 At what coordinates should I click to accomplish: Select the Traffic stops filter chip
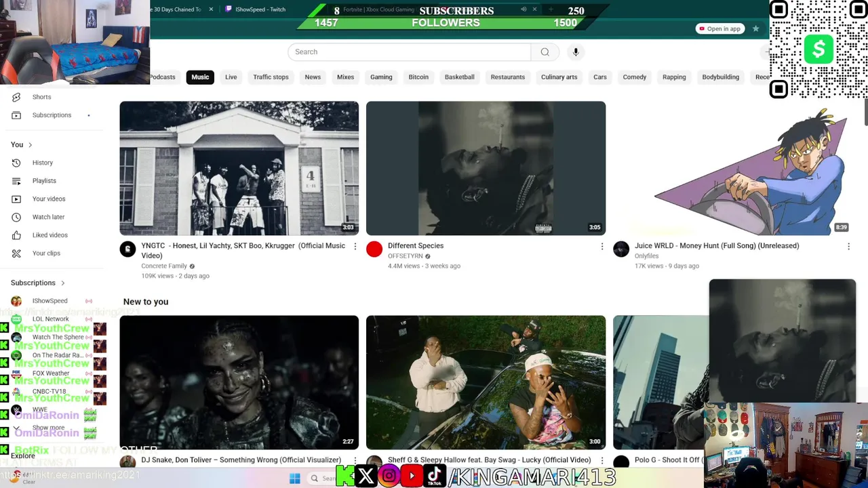pos(271,77)
